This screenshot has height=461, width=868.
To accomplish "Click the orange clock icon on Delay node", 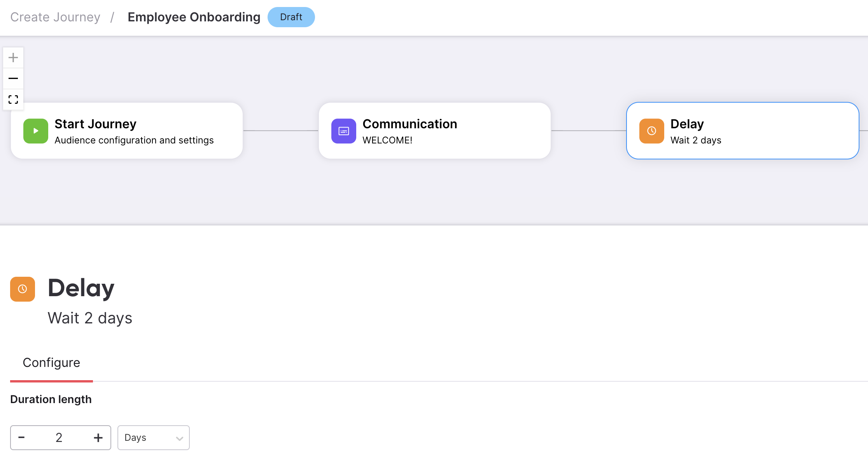I will click(x=652, y=131).
